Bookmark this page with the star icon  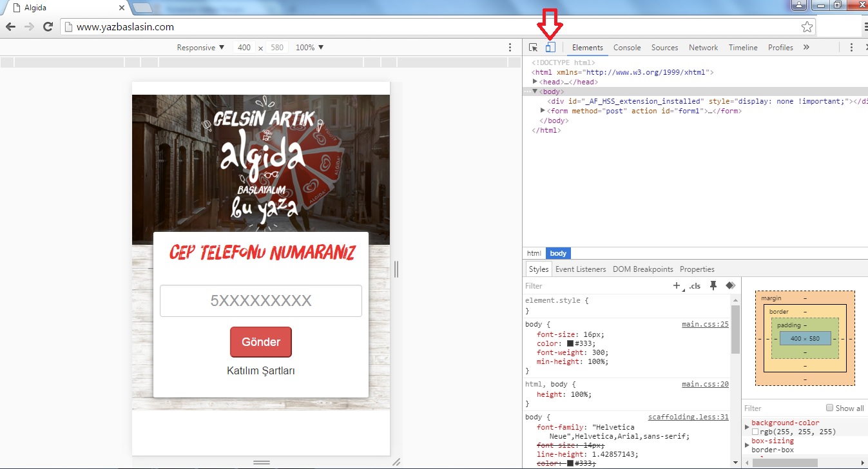point(807,27)
